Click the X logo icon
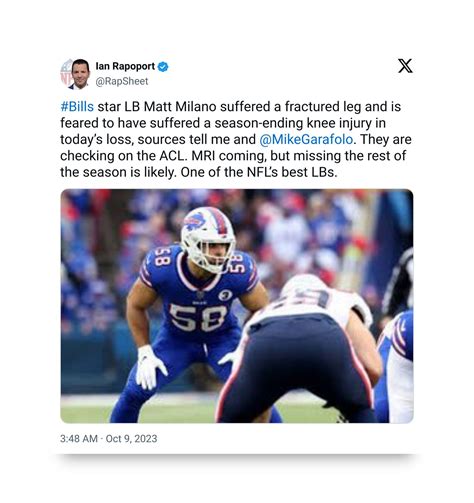The width and height of the screenshot is (474, 503). tap(405, 66)
